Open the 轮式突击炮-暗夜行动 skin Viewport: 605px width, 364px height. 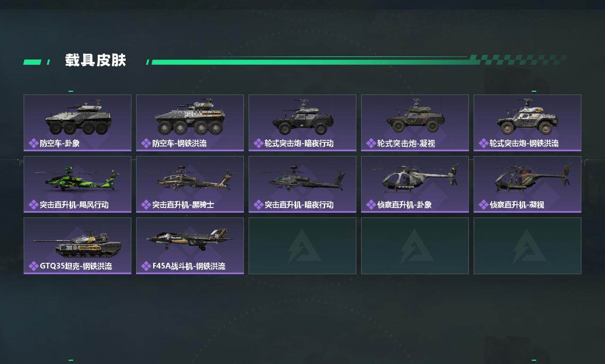[302, 123]
